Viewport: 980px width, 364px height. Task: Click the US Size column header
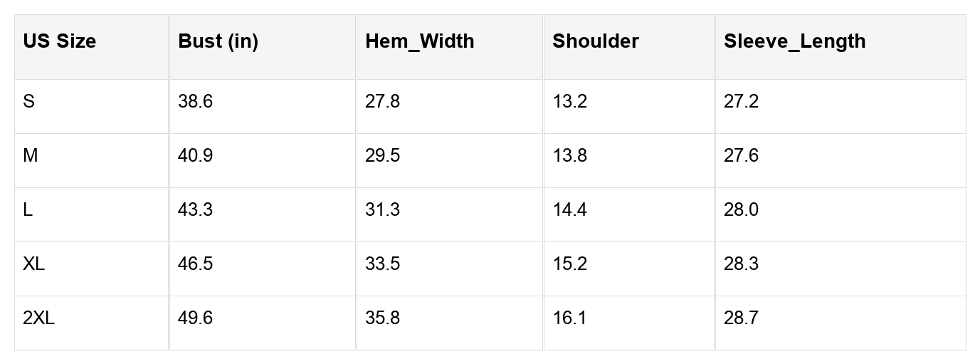pos(59,41)
